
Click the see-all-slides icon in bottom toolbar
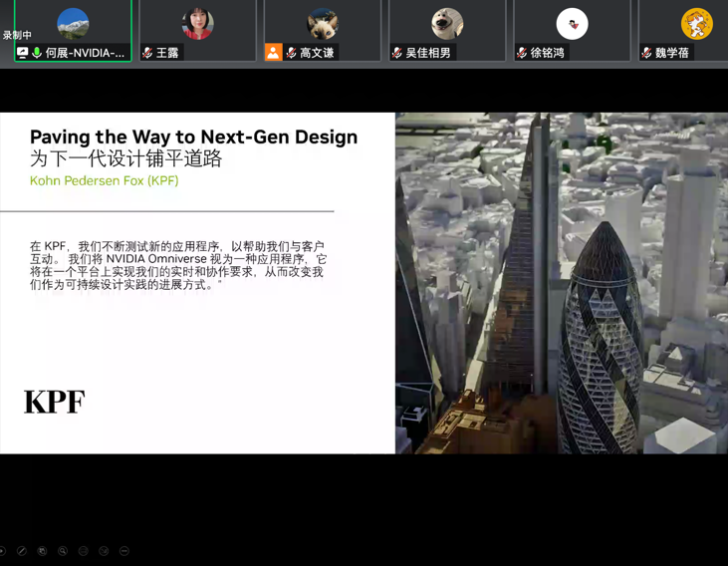pyautogui.click(x=42, y=551)
